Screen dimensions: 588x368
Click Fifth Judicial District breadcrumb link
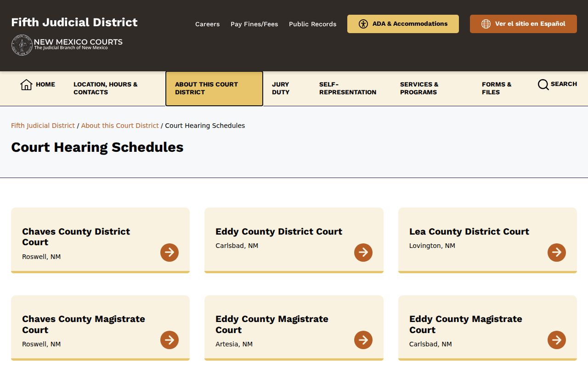point(43,126)
